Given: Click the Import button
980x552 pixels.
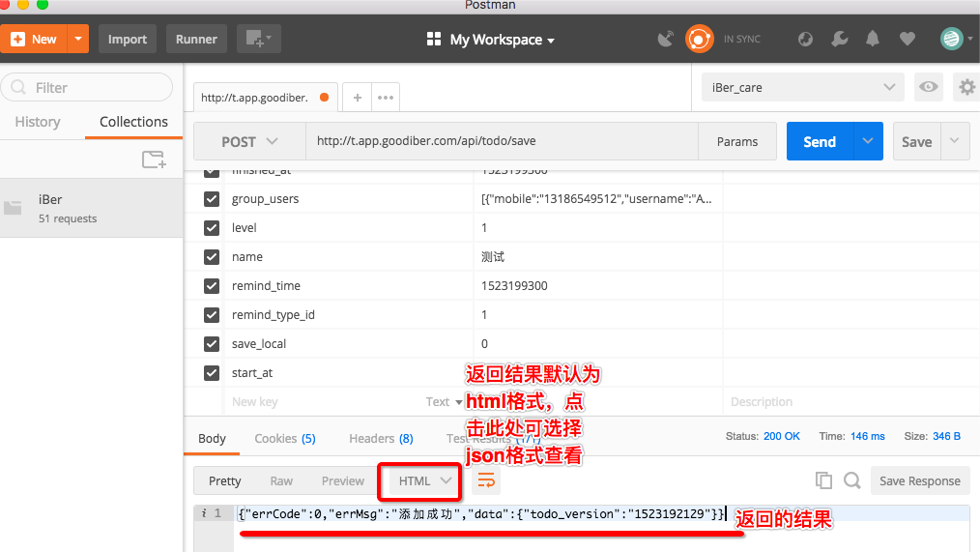Looking at the screenshot, I should [128, 39].
